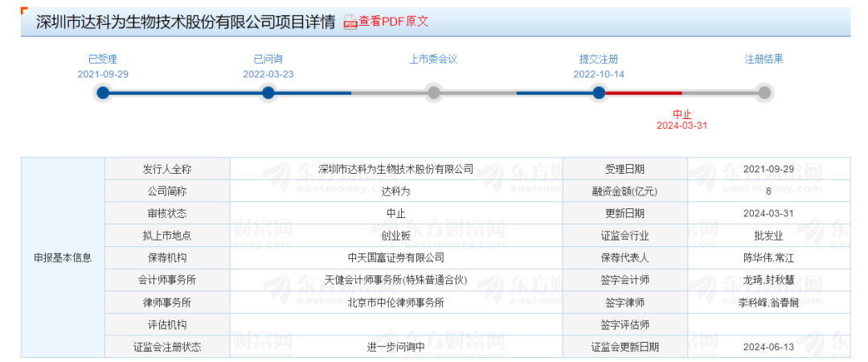
Task: Click the 证监会更新日期 label cell
Action: pos(625,347)
